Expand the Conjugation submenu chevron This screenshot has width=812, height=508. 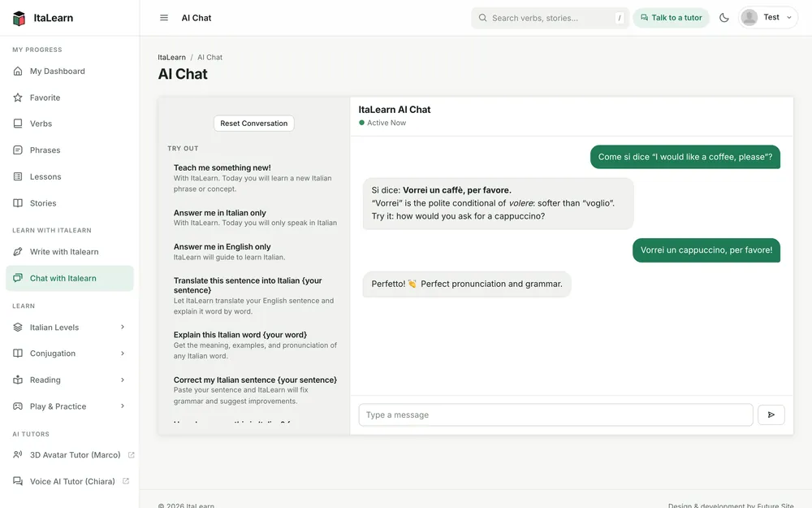[123, 353]
